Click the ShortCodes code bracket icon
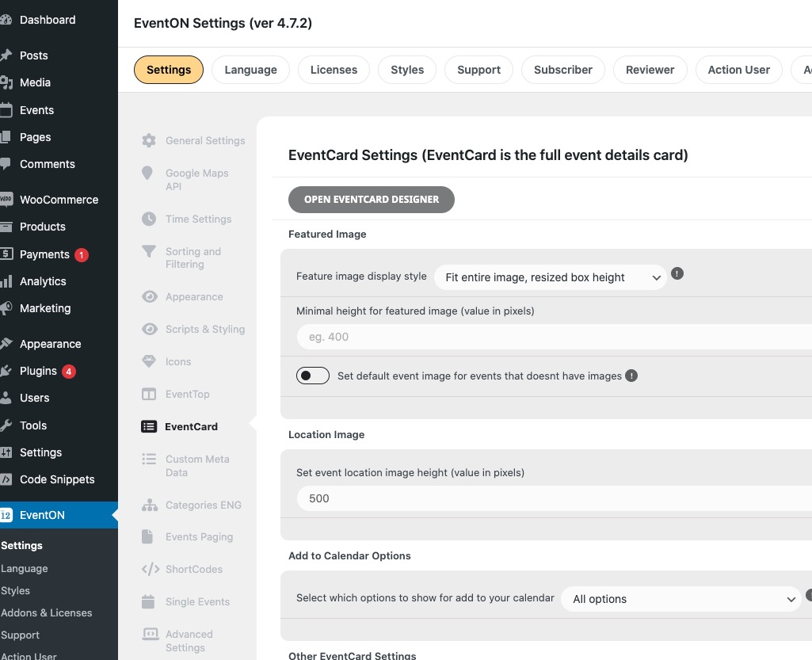Image resolution: width=812 pixels, height=660 pixels. tap(151, 570)
